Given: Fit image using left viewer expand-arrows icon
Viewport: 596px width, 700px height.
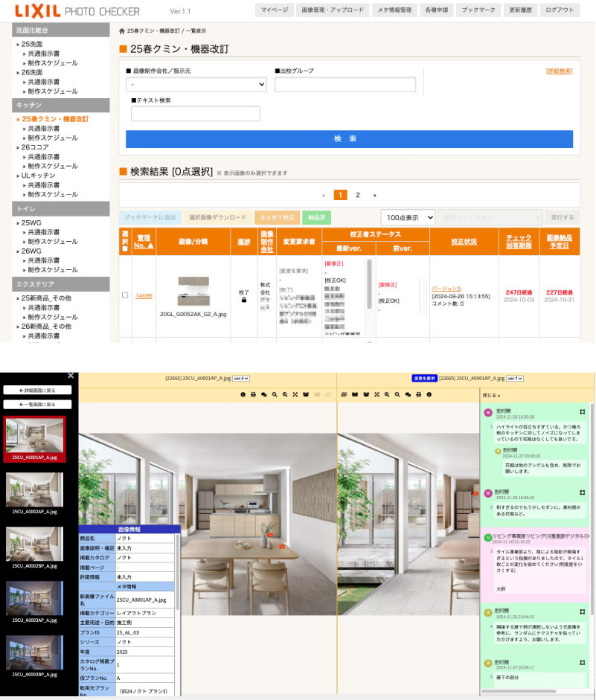Looking at the screenshot, I should pyautogui.click(x=295, y=394).
